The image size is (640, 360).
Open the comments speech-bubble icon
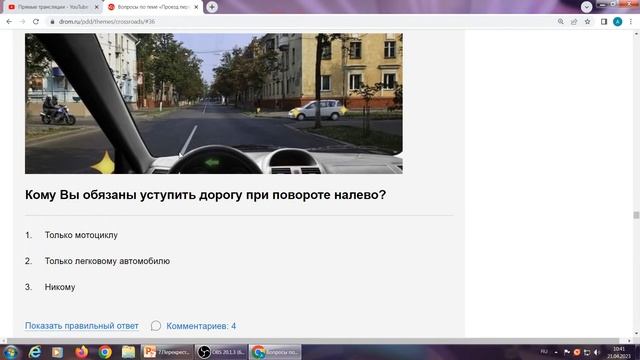(x=156, y=326)
